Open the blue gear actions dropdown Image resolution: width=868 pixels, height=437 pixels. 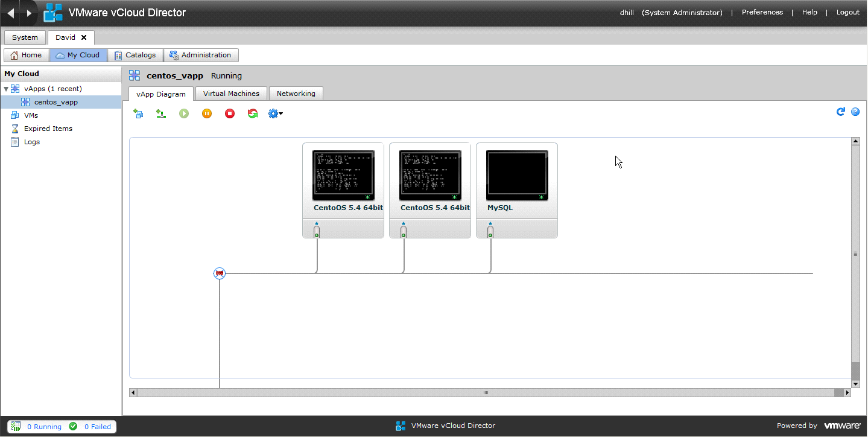(276, 113)
